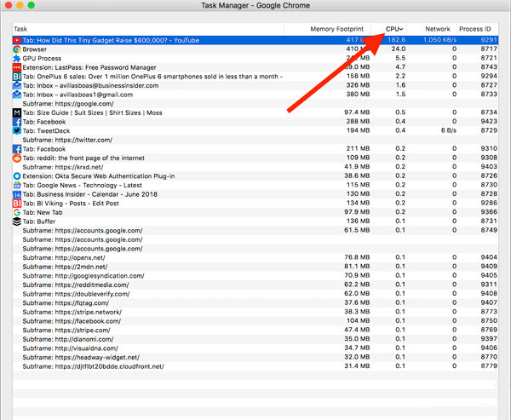Sort by the Task column header

click(x=148, y=29)
